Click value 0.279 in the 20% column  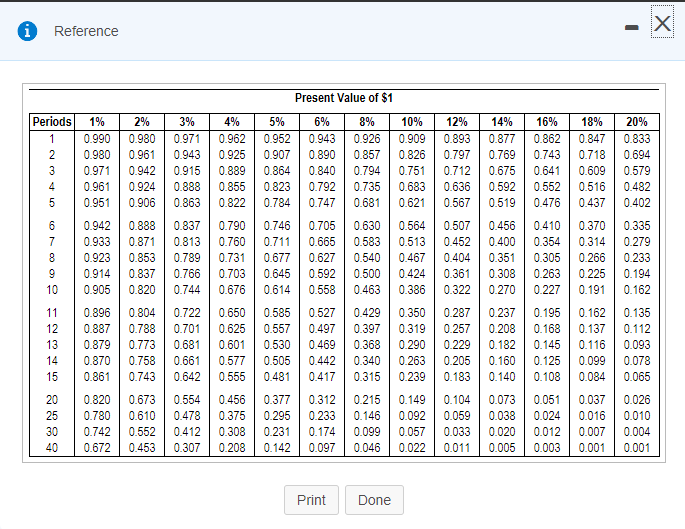[x=637, y=242]
